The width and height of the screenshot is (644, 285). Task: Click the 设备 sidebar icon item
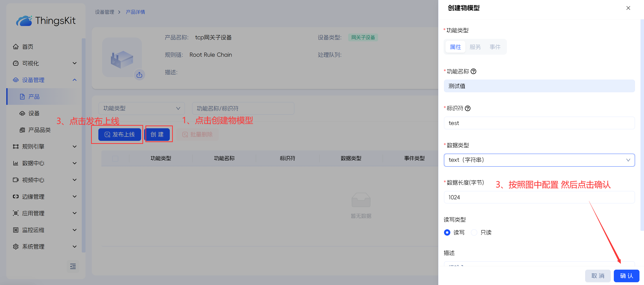pyautogui.click(x=22, y=113)
